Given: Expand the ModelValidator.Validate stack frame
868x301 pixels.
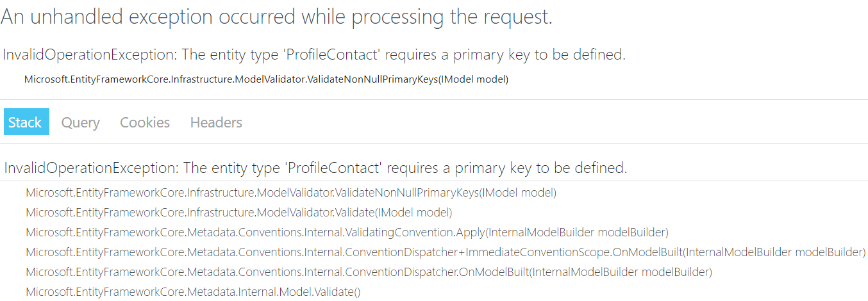Looking at the screenshot, I should coord(238,213).
